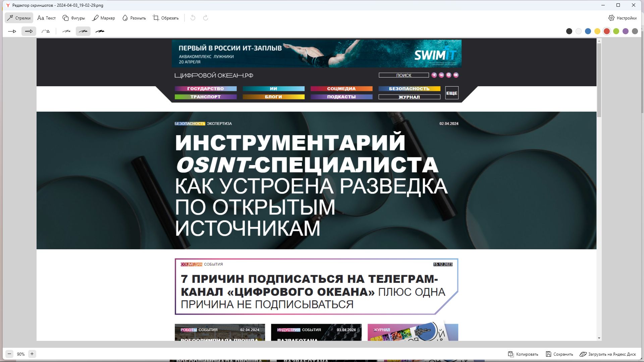644x362 pixels.
Task: Zoom in with the plus button
Action: click(32, 354)
